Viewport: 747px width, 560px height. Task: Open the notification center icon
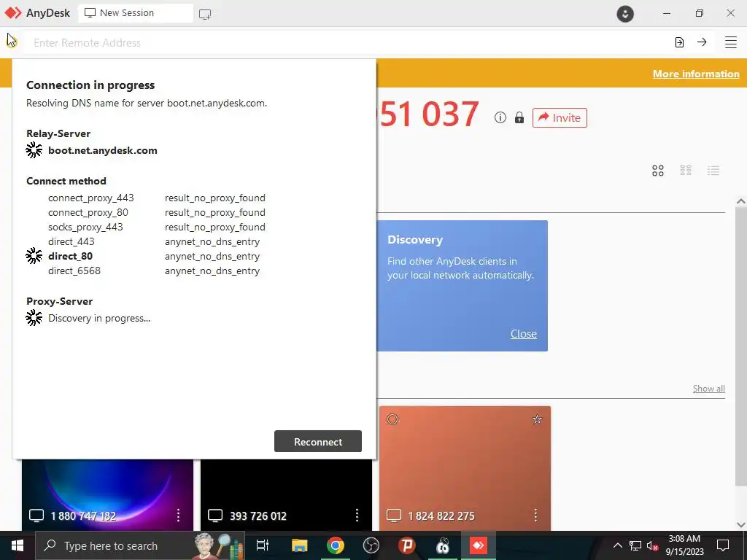[723, 545]
